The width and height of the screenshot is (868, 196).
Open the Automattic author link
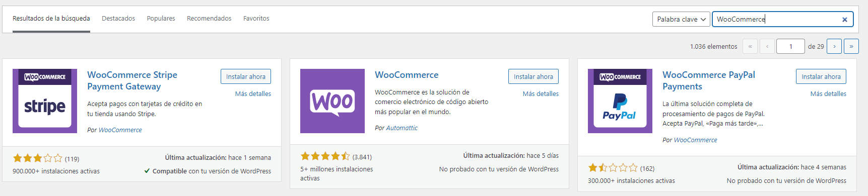pyautogui.click(x=402, y=128)
